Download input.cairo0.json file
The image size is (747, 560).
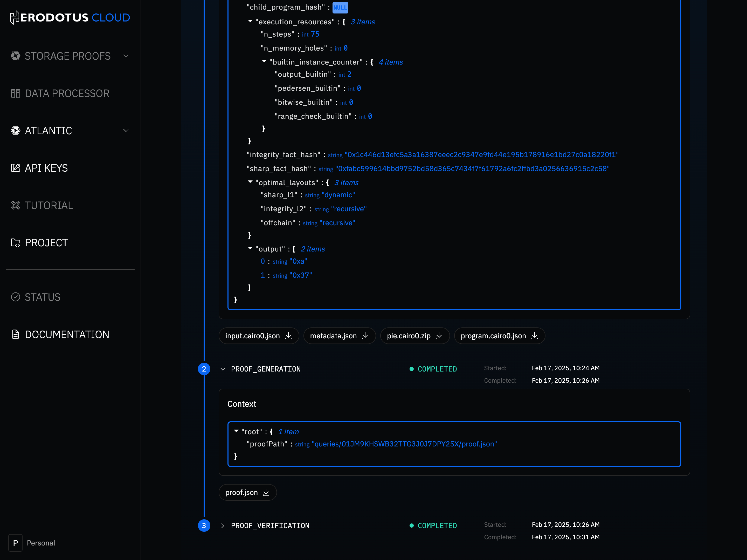[x=259, y=336]
